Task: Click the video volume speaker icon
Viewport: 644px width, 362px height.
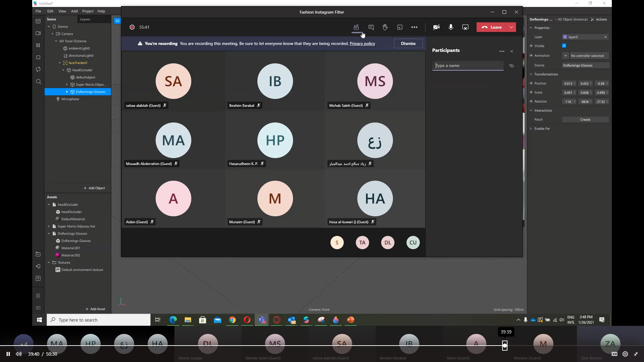Action: (19, 354)
